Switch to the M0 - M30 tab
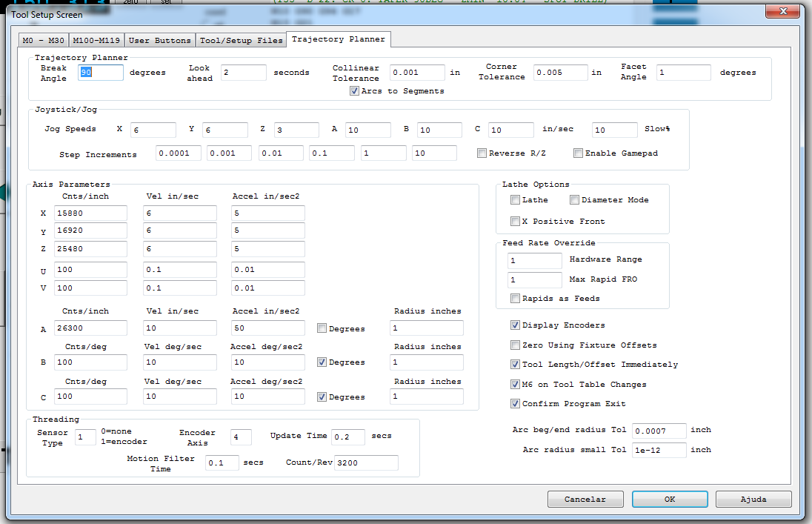This screenshot has width=812, height=524. [44, 40]
